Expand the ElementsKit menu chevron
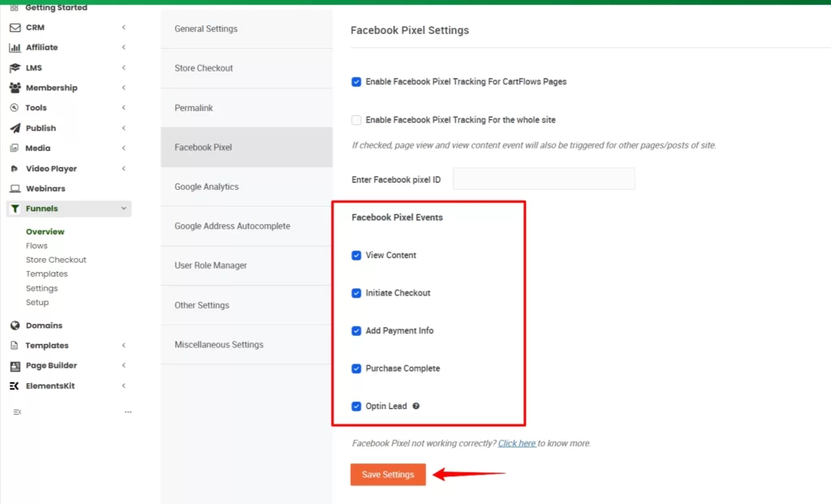The width and height of the screenshot is (831, 504). click(x=123, y=386)
